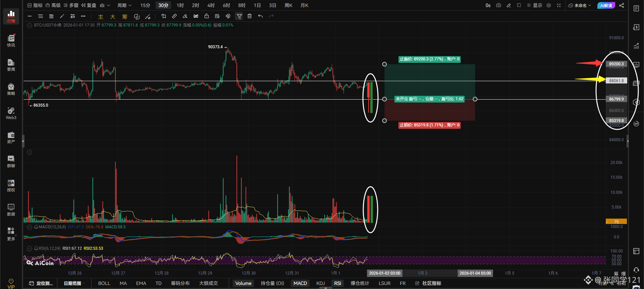
Task: Switch to the 1日 timeframe
Action: pyautogui.click(x=257, y=5)
